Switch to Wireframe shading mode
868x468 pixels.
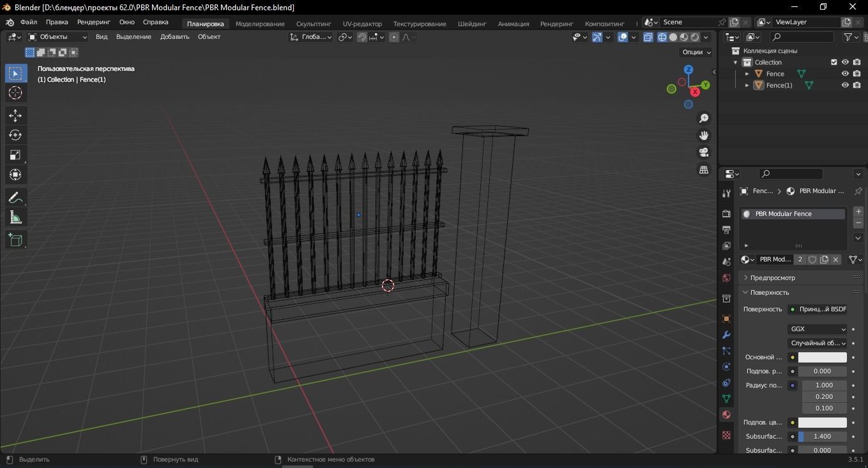pos(662,37)
